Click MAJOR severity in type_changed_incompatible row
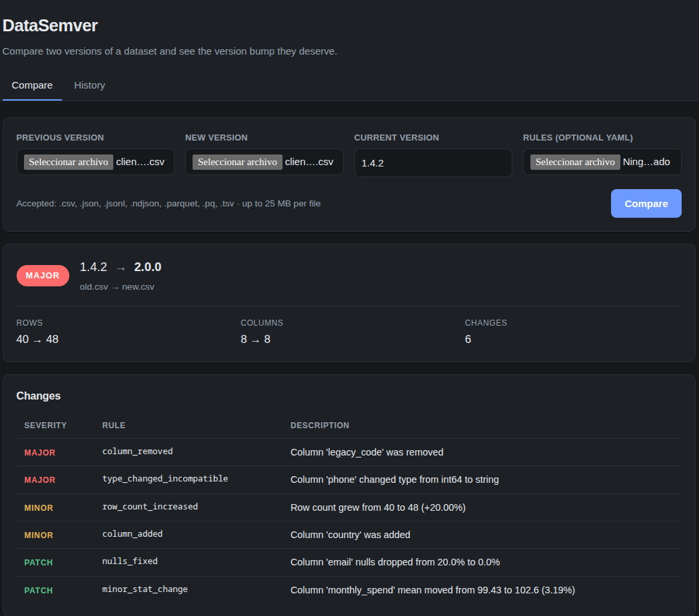The image size is (699, 616). tap(40, 479)
